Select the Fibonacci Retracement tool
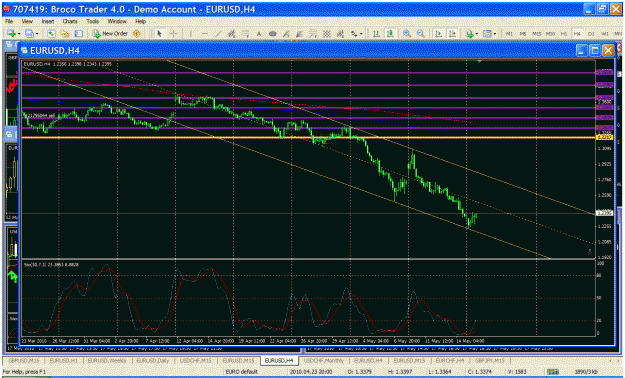Image resolution: width=625 pixels, height=378 pixels. 246,34
